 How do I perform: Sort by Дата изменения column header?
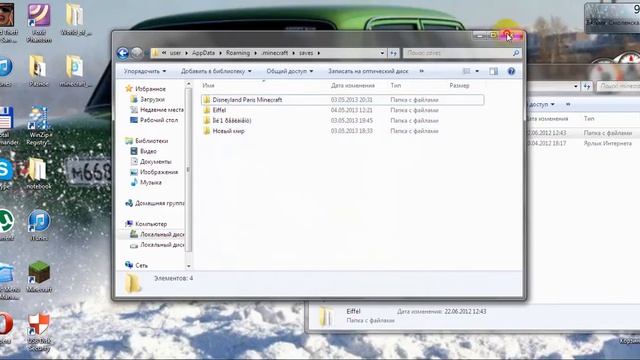coord(353,85)
